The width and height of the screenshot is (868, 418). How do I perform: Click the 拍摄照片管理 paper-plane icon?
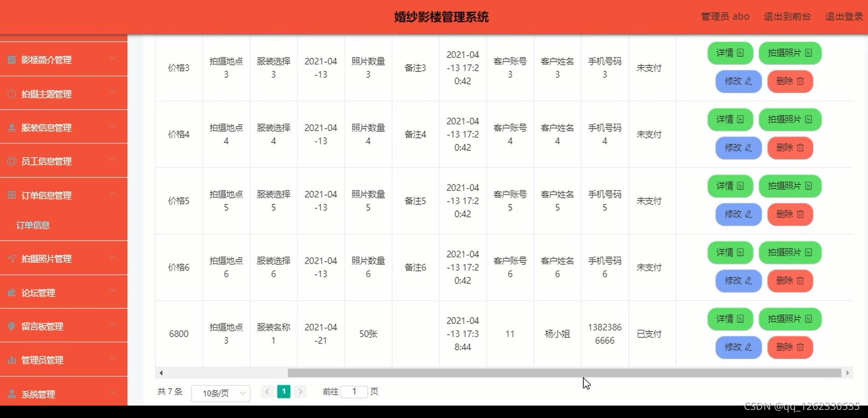click(11, 258)
